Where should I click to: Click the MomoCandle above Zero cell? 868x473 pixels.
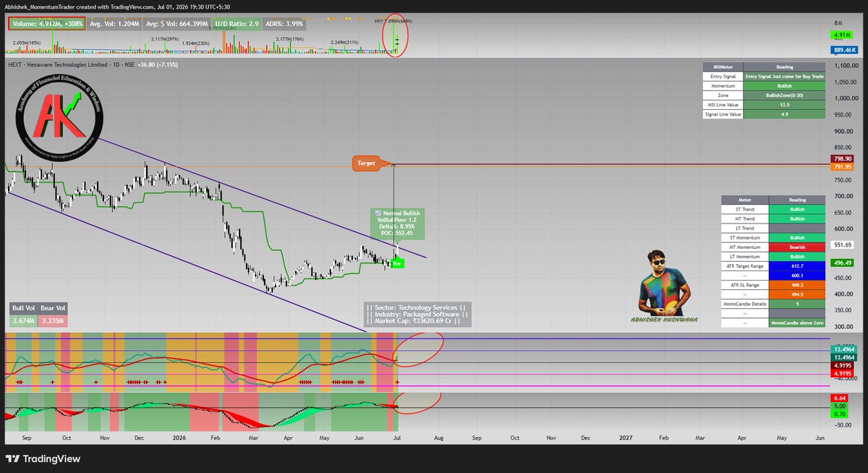(797, 323)
